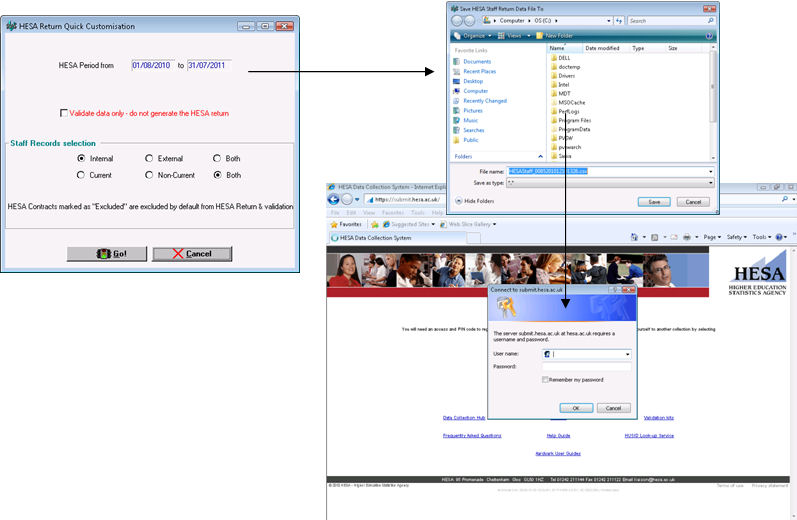Click the save dialog help icon
The image size is (797, 520).
point(709,36)
